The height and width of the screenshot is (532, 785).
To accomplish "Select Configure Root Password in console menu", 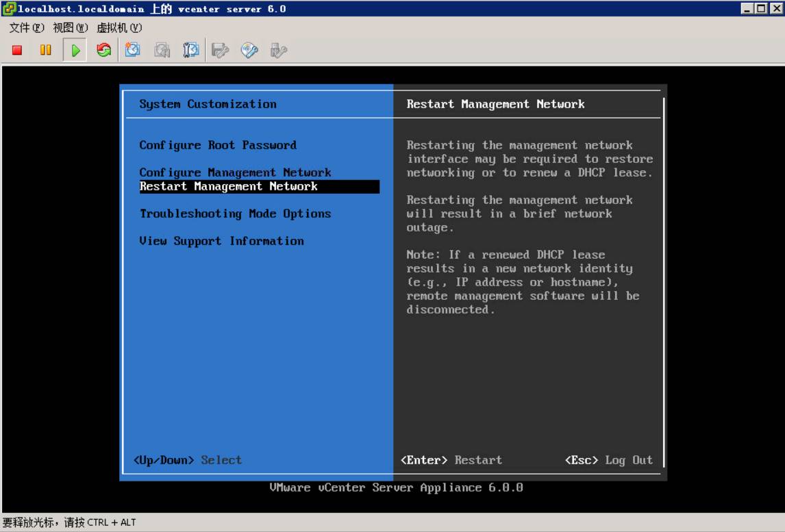I will point(218,145).
